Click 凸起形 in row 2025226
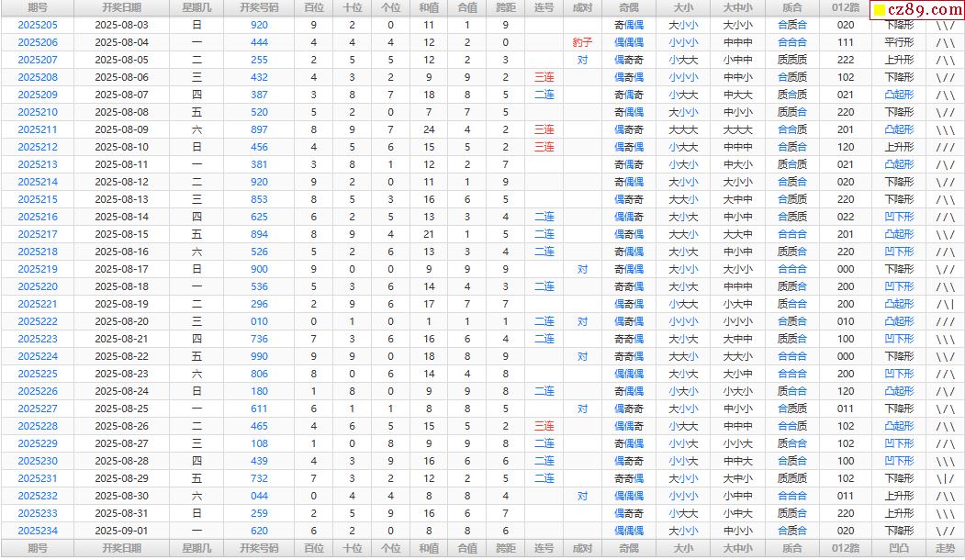This screenshot has width=965, height=560. (899, 391)
